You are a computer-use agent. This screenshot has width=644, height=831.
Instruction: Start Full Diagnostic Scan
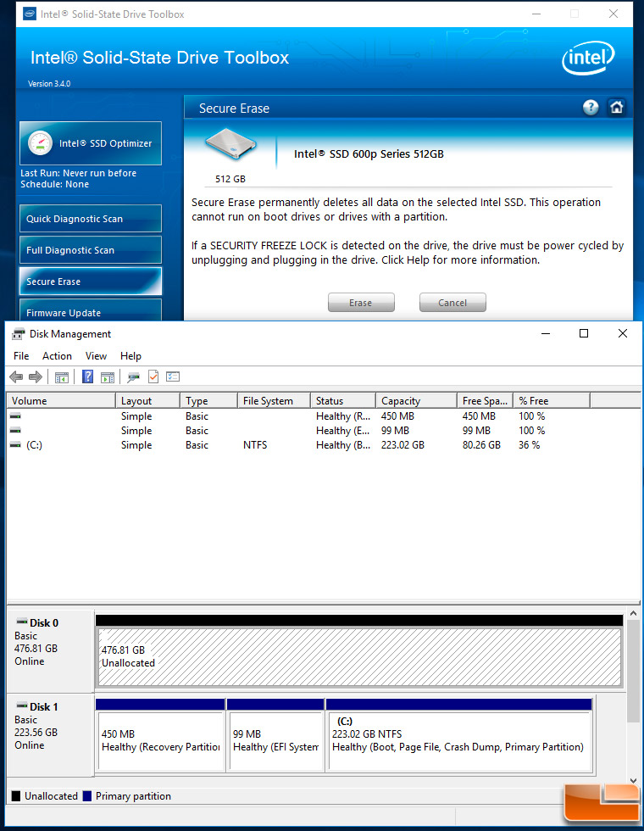tap(91, 249)
